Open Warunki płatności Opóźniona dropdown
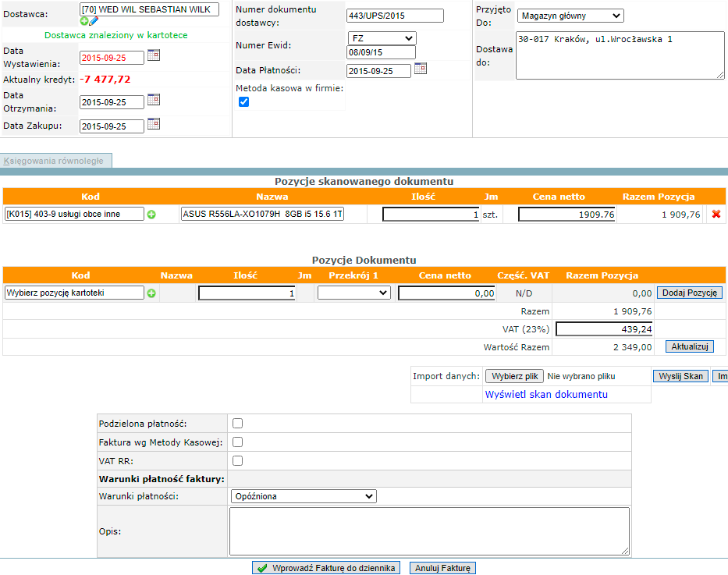The image size is (728, 575). [304, 496]
